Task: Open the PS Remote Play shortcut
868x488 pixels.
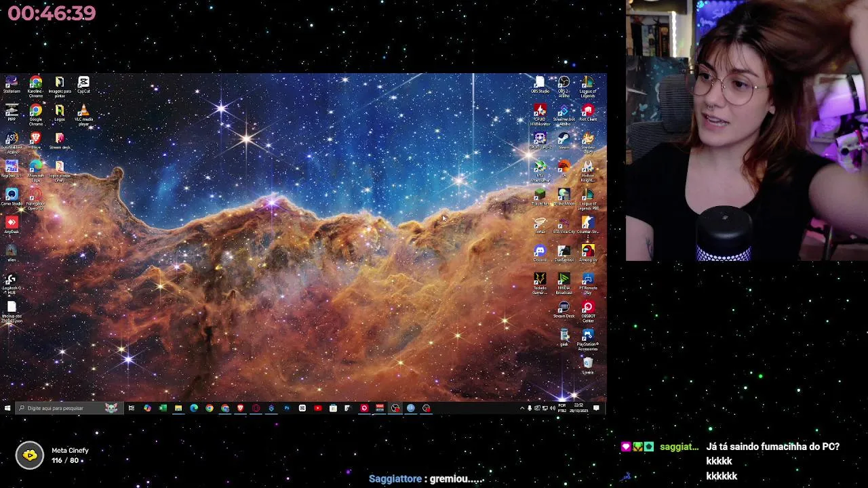Action: pyautogui.click(x=588, y=283)
